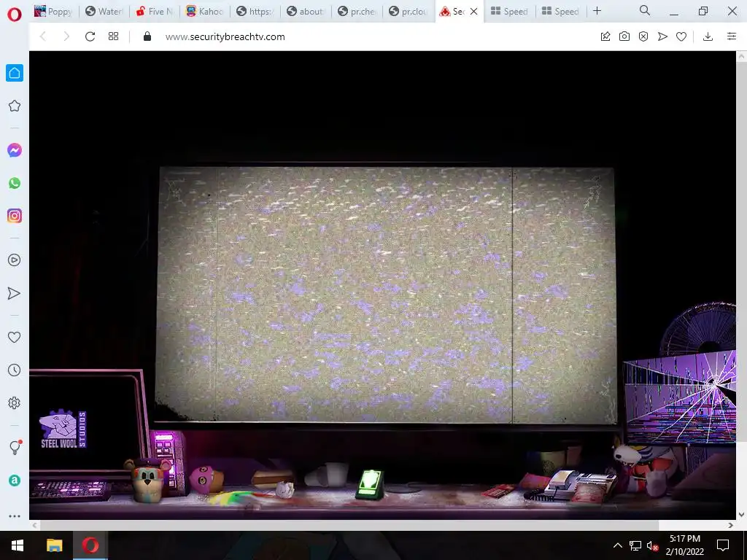Open Bookmarks star in sidebar
The image size is (747, 560).
15,106
